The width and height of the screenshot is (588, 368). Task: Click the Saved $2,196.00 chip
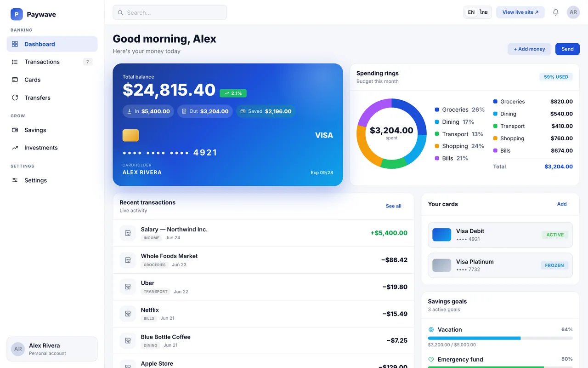click(266, 111)
